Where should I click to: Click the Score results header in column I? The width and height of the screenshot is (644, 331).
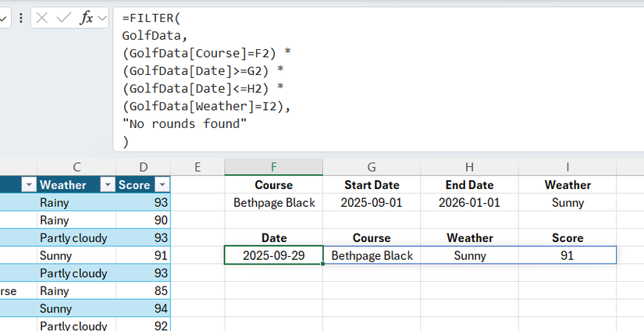click(568, 238)
